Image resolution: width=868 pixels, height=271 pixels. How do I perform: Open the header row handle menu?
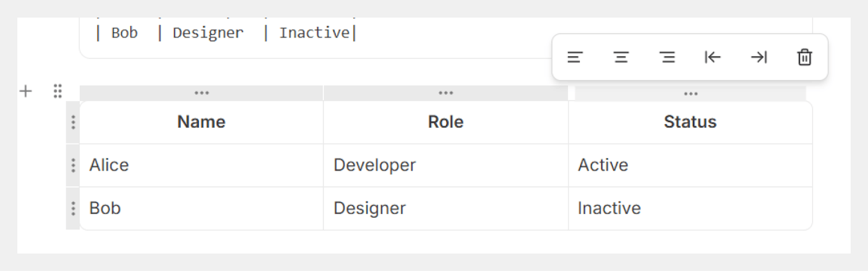pos(73,122)
